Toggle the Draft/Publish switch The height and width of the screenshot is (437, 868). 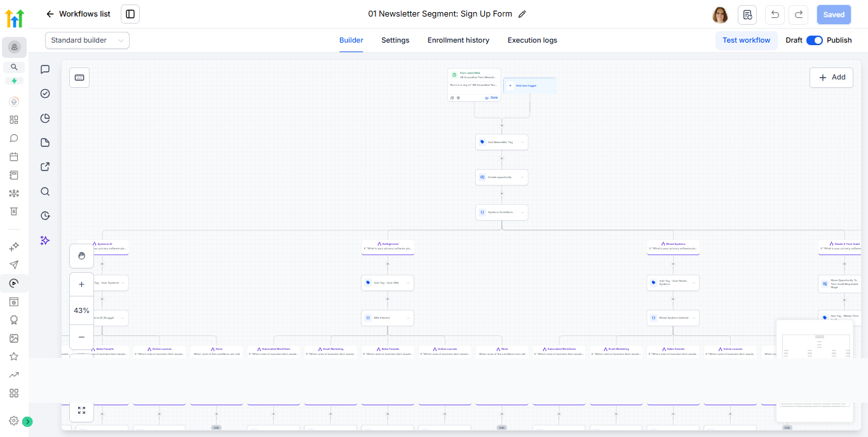coord(815,40)
